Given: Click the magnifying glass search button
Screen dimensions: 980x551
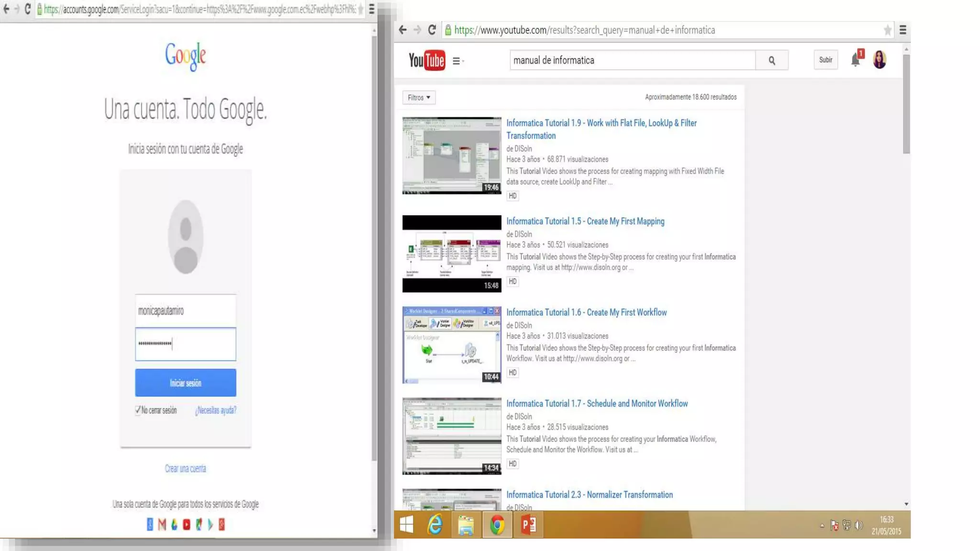Looking at the screenshot, I should [x=771, y=60].
